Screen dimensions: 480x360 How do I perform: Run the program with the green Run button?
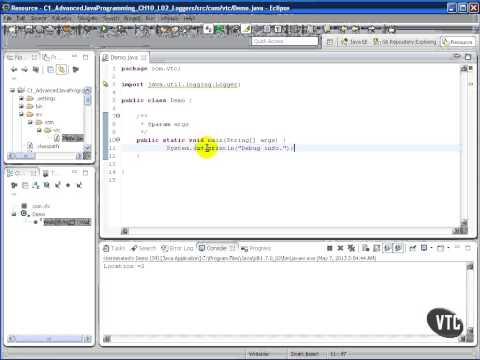click(104, 29)
